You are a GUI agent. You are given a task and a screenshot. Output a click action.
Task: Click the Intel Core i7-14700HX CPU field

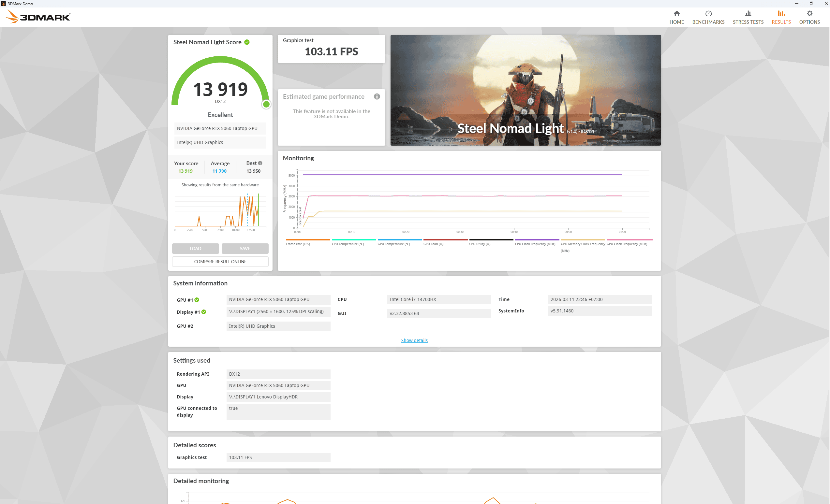[439, 299]
